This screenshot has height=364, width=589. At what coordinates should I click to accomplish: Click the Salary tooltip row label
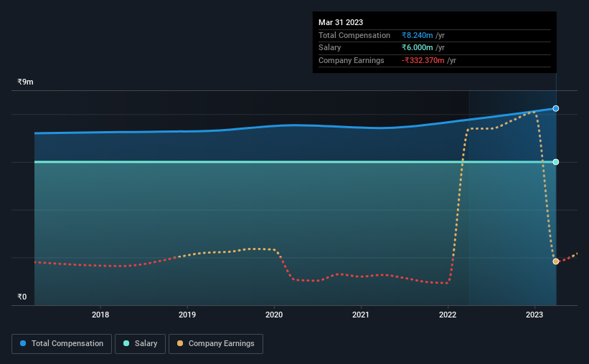pyautogui.click(x=329, y=48)
